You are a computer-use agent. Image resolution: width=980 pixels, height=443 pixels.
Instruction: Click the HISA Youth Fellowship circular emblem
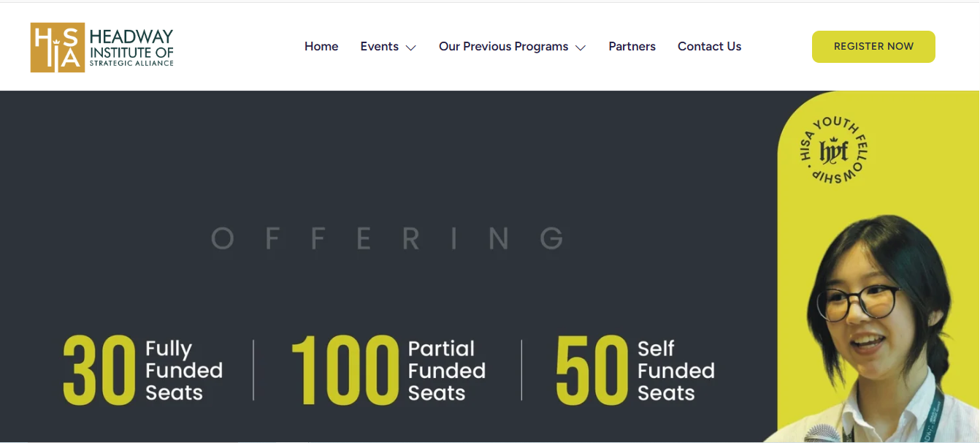pyautogui.click(x=833, y=151)
